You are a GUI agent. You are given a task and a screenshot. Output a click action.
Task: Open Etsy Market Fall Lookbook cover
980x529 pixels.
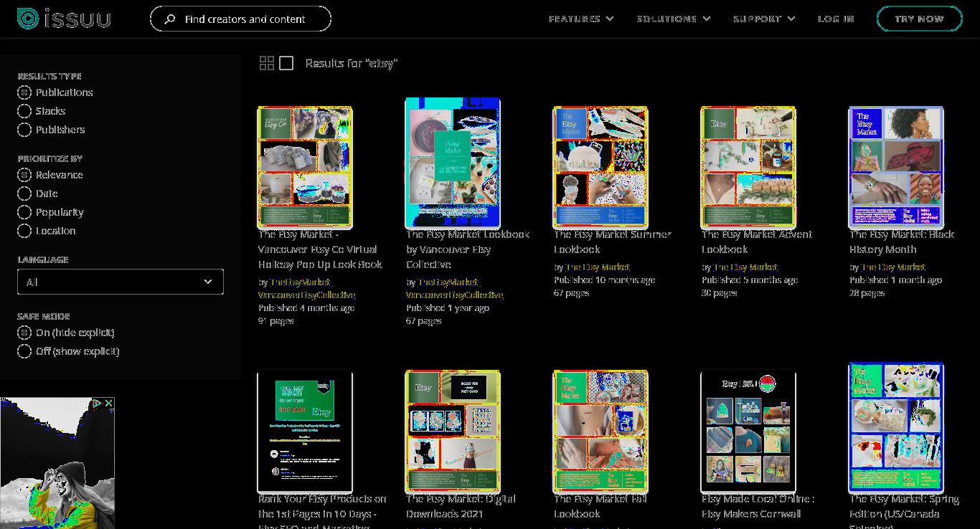coord(600,431)
